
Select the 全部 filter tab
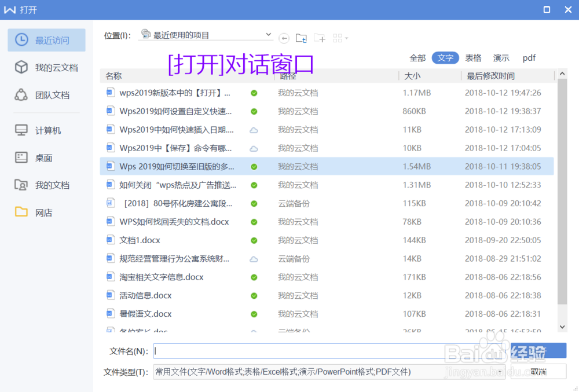pos(417,58)
